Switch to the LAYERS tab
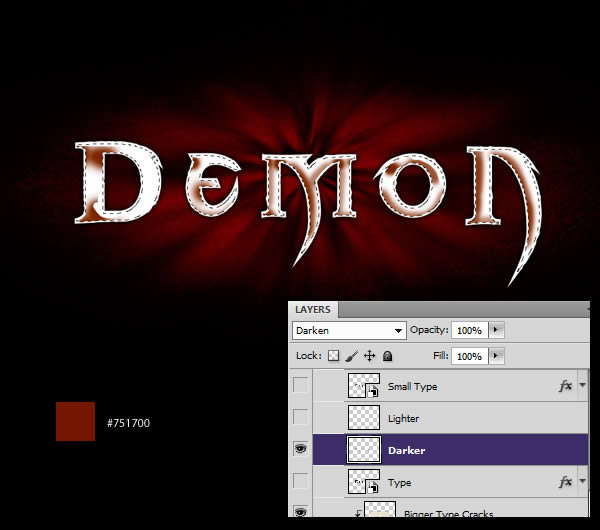Screen dimensions: 600x530 [313, 310]
